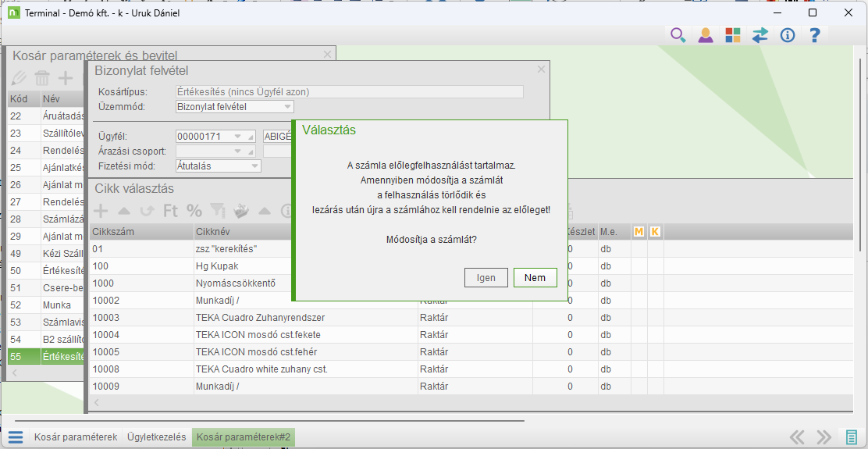Click the first up-triangle icon after plus

tap(124, 210)
